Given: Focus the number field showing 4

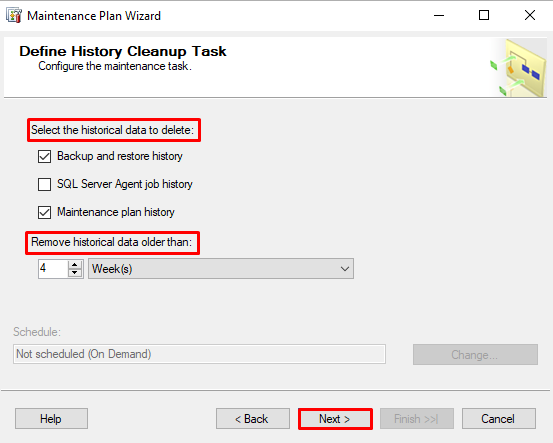Looking at the screenshot, I should coord(53,269).
